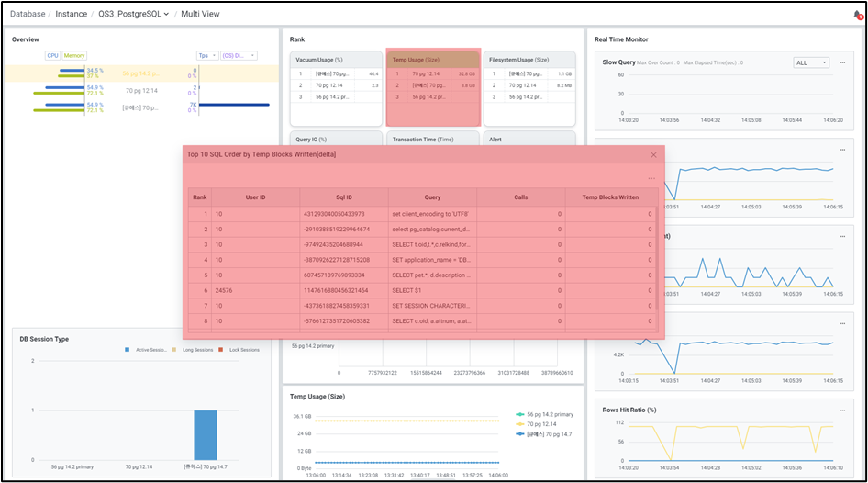Click more options in the Top 10 SQL popup
The width and height of the screenshot is (868, 483).
(651, 178)
